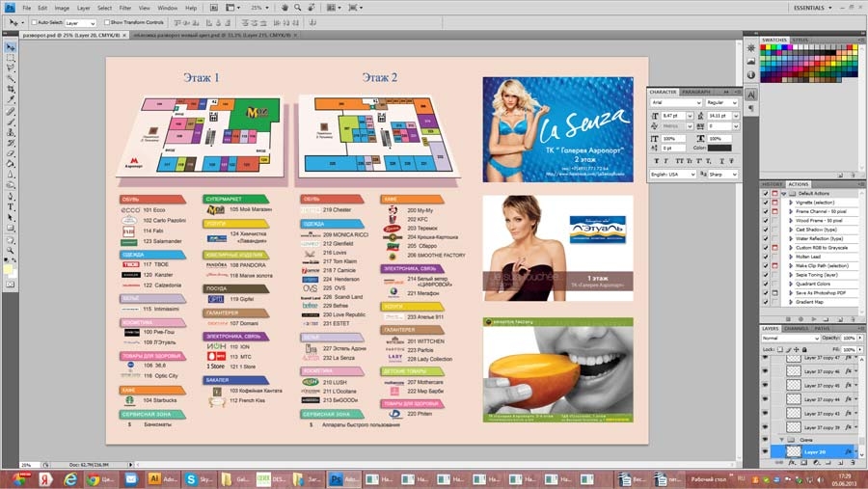The image size is (868, 489).
Task: Select the Lasso tool
Action: coord(10,68)
